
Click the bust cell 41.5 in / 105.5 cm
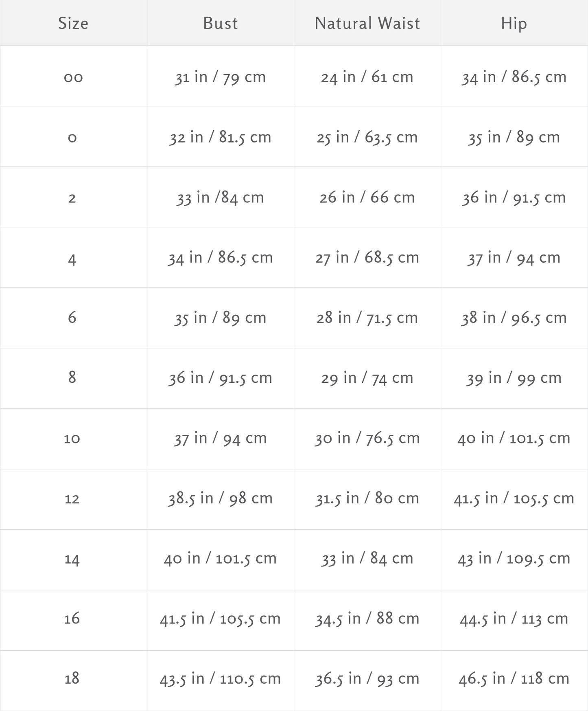tap(220, 619)
